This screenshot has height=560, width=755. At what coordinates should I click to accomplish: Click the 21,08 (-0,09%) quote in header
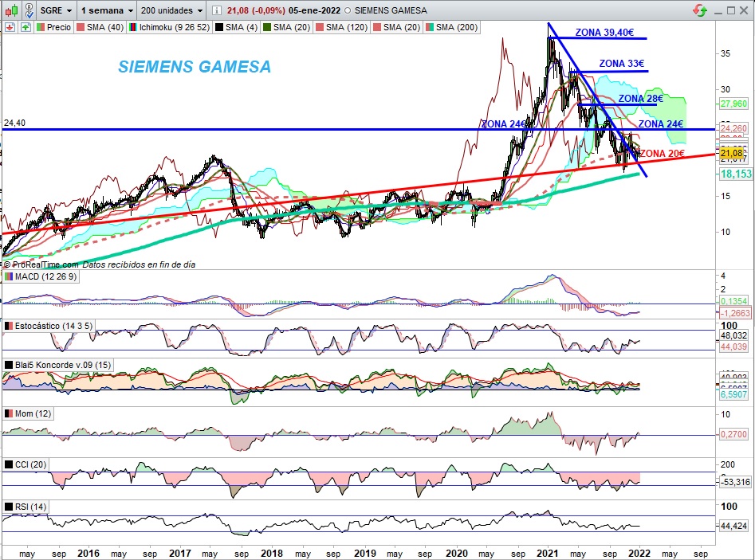(256, 10)
